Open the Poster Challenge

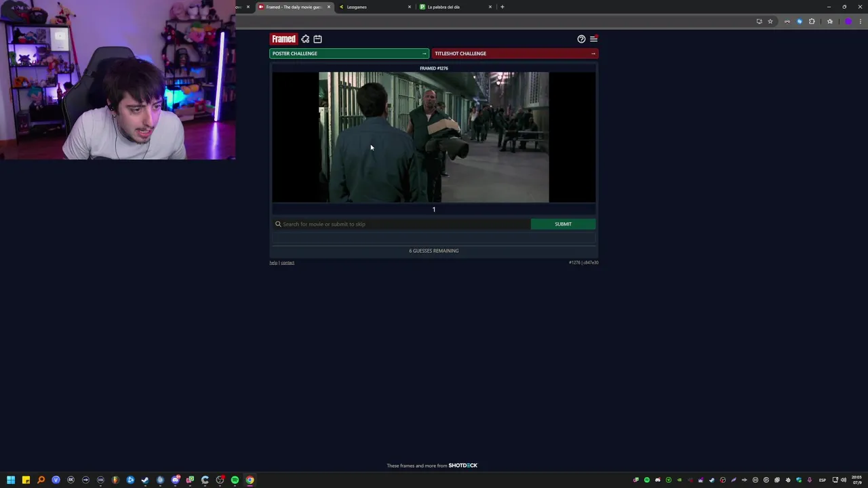(349, 54)
